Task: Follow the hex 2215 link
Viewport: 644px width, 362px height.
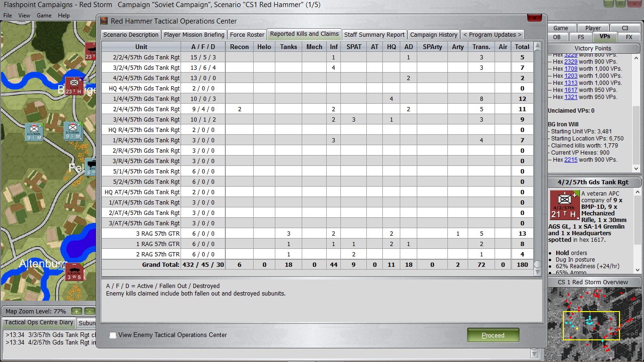Action: pyautogui.click(x=570, y=160)
